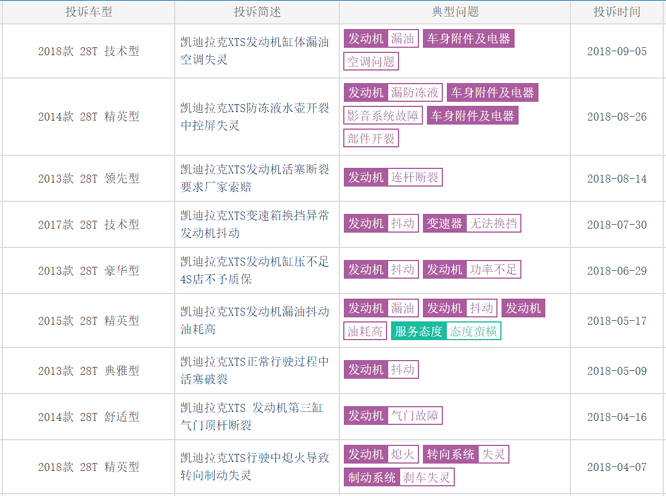Viewport: 666px width, 496px height.
Task: Click date 2018-06-29
Action: coord(617,271)
